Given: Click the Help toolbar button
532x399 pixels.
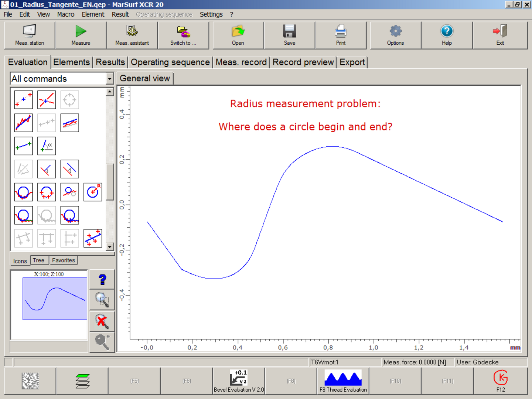Looking at the screenshot, I should click(x=447, y=35).
